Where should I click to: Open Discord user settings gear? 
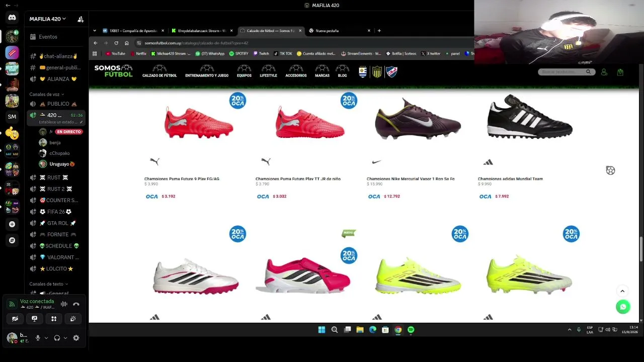76,338
